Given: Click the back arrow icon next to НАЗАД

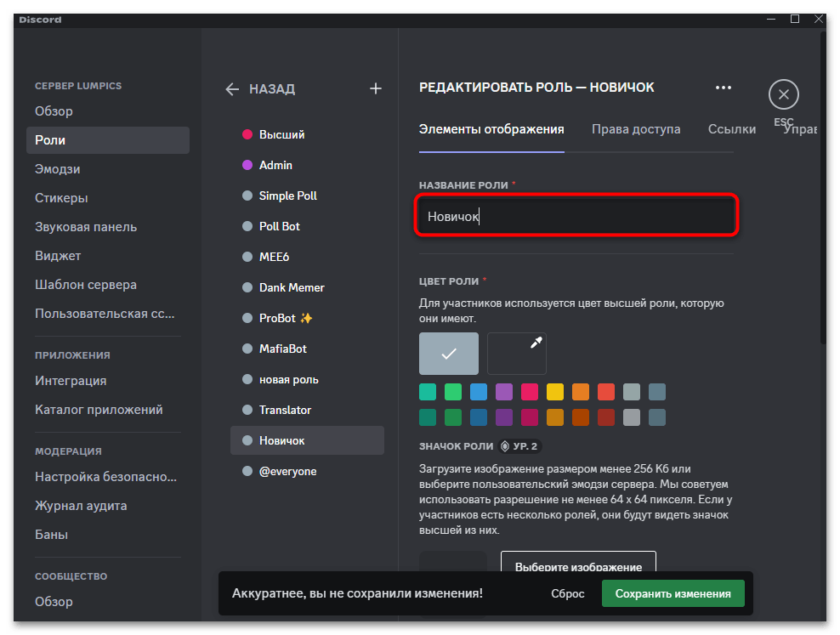Looking at the screenshot, I should [x=232, y=89].
